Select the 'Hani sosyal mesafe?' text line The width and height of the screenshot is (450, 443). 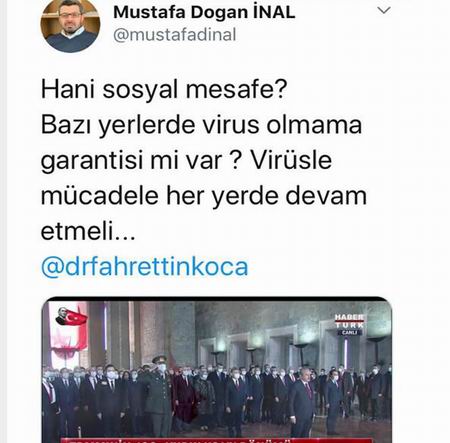164,89
